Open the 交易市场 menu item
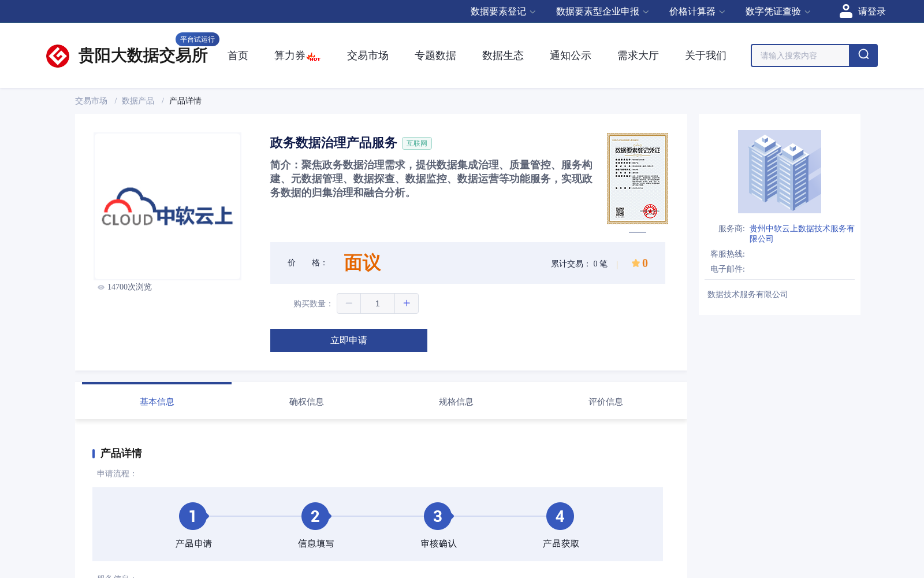This screenshot has width=924, height=578. (368, 55)
